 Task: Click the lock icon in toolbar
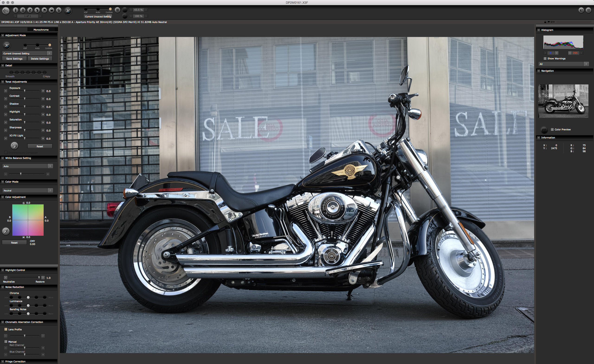pos(52,10)
